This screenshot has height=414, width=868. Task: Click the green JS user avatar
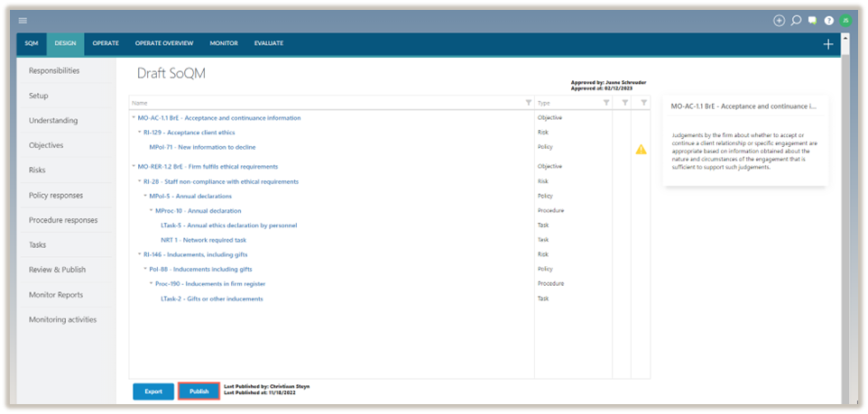click(x=845, y=20)
